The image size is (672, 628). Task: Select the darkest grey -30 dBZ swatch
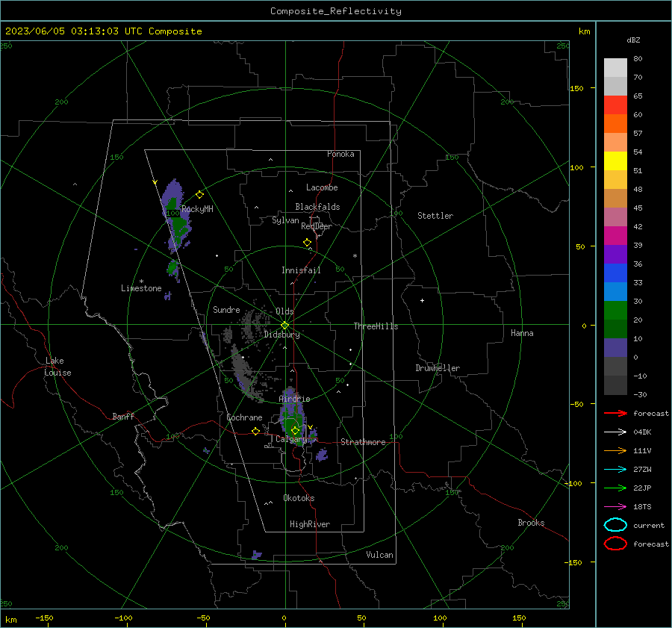615,385
